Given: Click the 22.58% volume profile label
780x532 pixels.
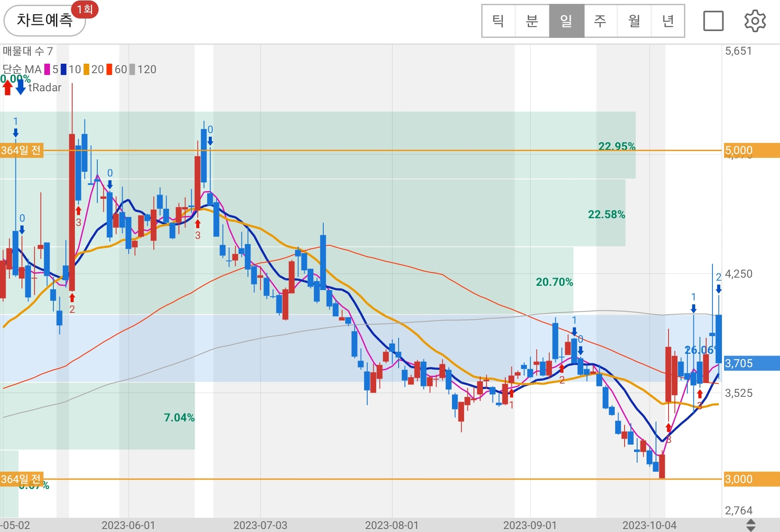Looking at the screenshot, I should (x=607, y=214).
